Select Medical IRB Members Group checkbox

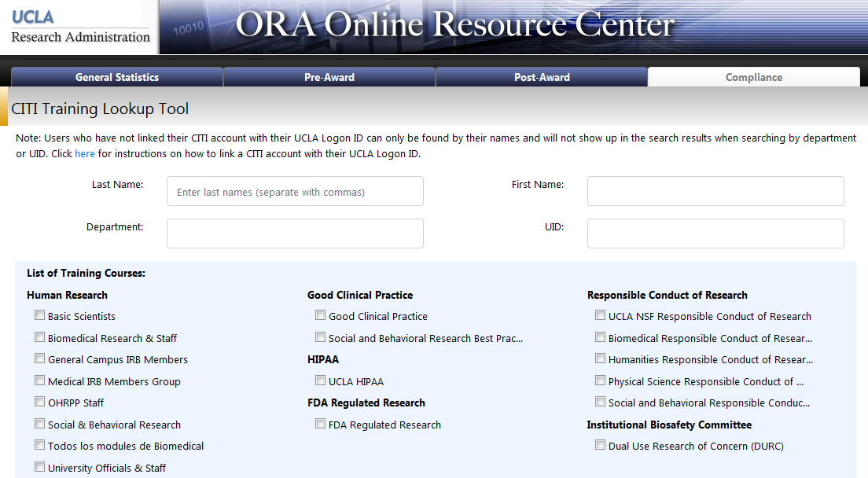(39, 380)
